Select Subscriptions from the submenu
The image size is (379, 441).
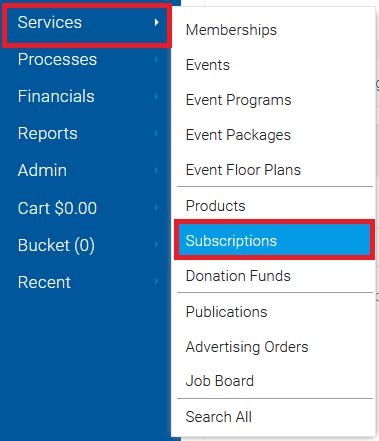click(274, 240)
